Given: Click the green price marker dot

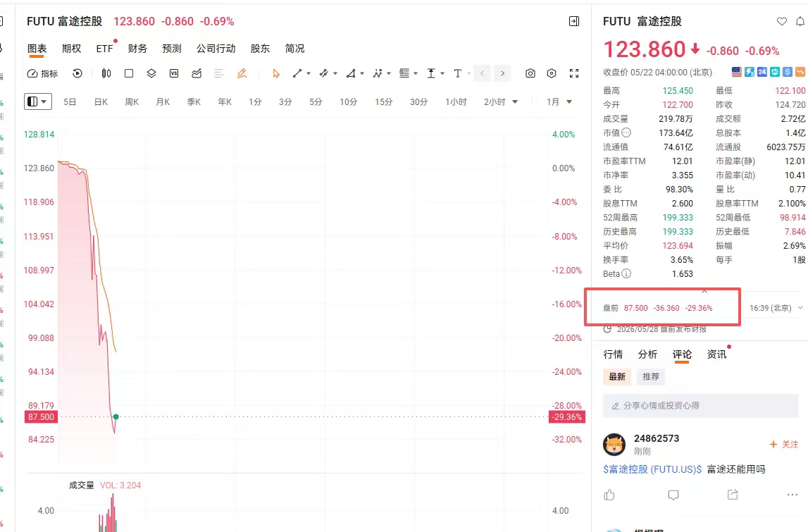Looking at the screenshot, I should click(x=116, y=416).
